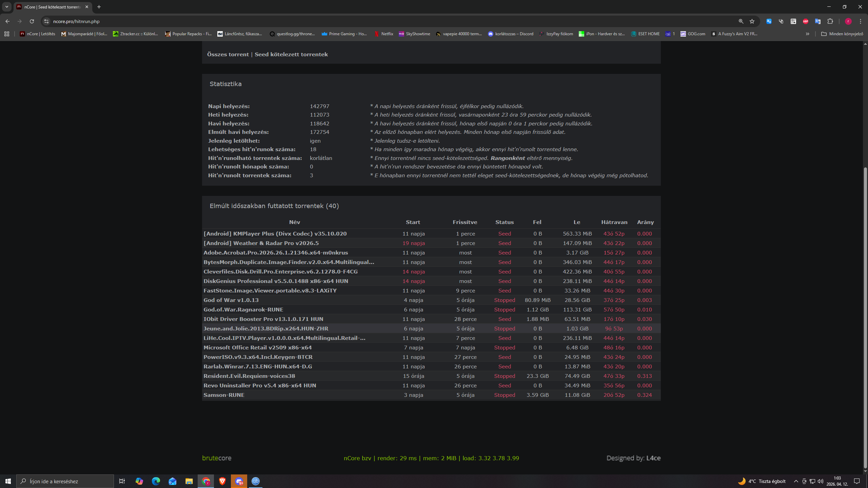Click the page vertical scrollbar
This screenshot has width=868, height=488.
click(865, 319)
